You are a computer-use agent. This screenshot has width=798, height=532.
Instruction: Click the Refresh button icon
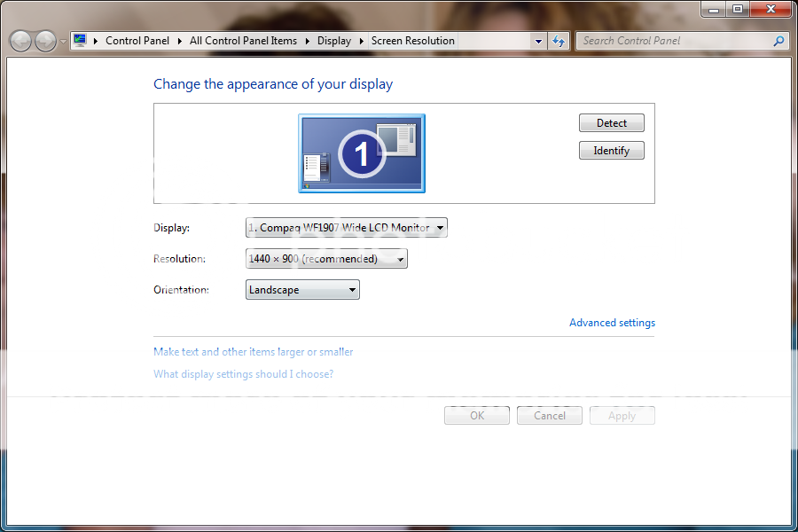(x=559, y=42)
